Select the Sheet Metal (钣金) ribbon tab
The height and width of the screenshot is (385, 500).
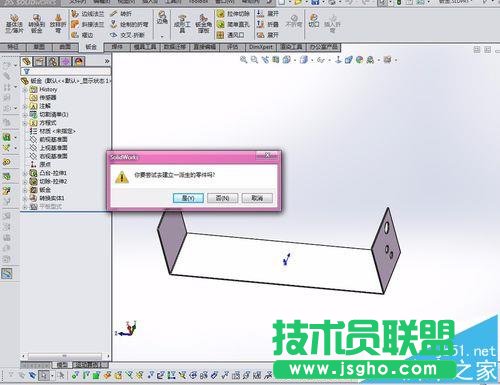click(91, 47)
